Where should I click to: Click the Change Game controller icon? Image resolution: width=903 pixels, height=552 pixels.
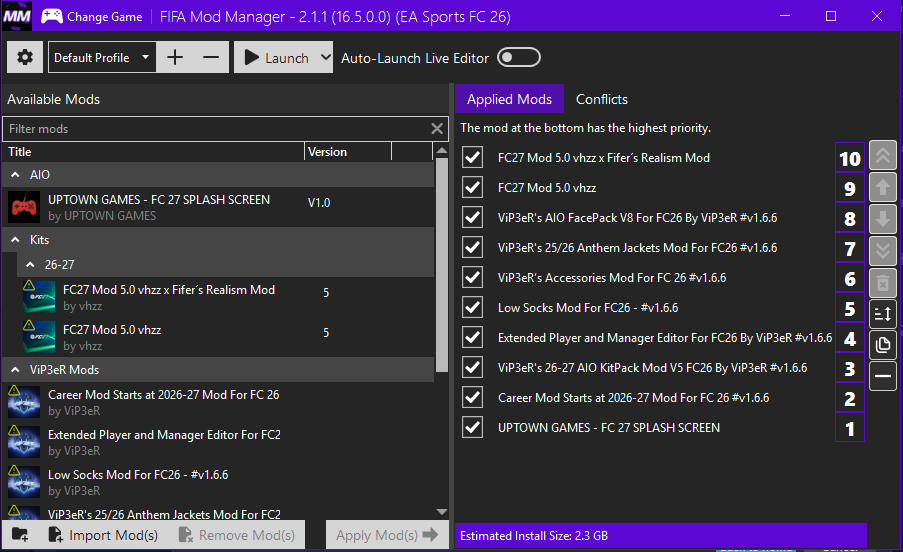pyautogui.click(x=52, y=16)
